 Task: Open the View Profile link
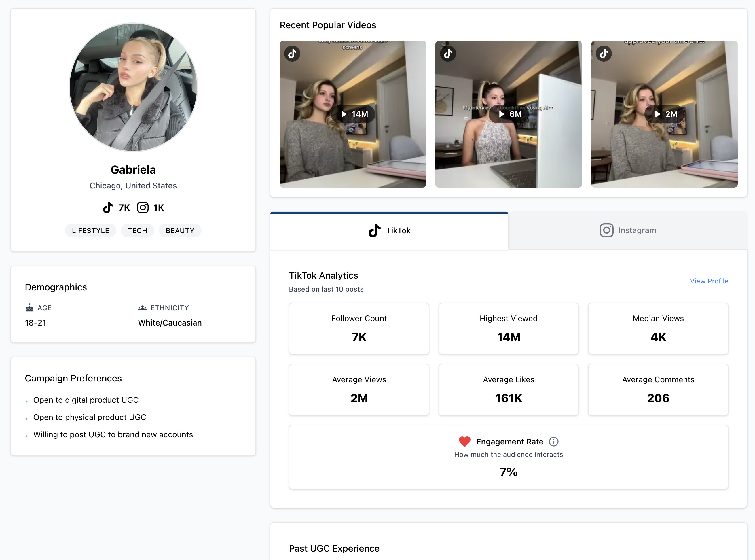tap(709, 281)
